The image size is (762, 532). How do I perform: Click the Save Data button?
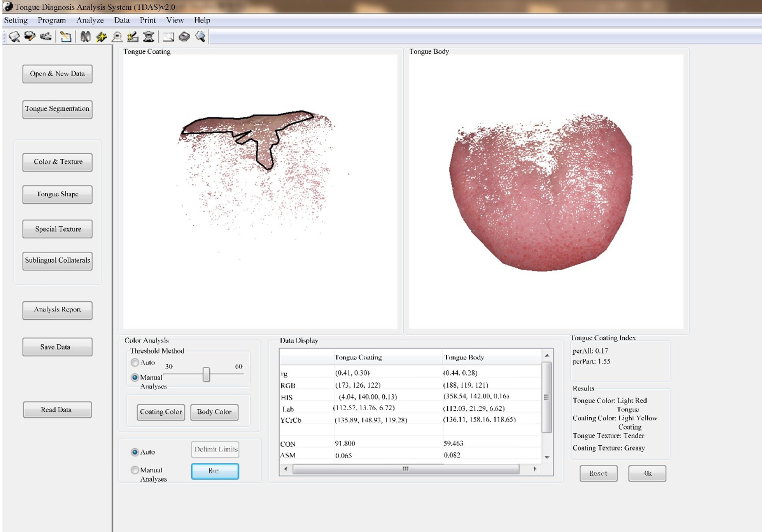57,347
